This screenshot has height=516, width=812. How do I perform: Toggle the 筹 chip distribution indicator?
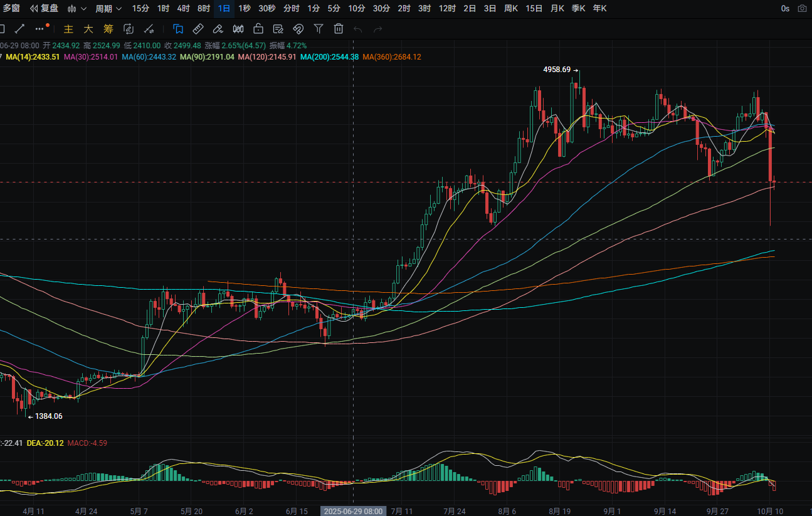[x=108, y=29]
